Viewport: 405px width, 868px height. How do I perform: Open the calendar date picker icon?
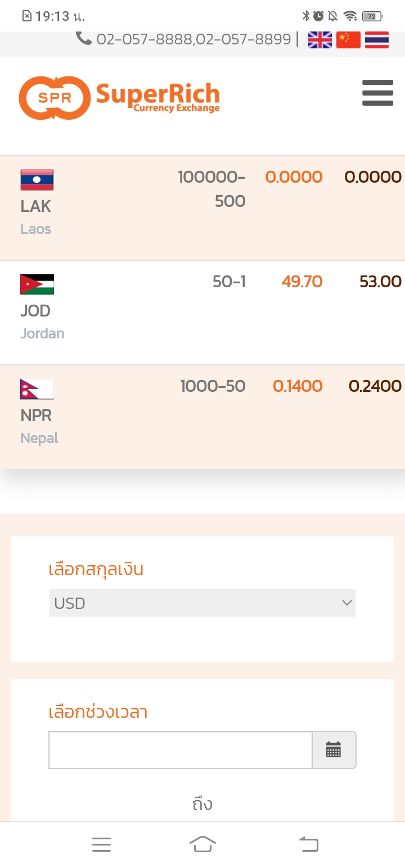[x=334, y=749]
